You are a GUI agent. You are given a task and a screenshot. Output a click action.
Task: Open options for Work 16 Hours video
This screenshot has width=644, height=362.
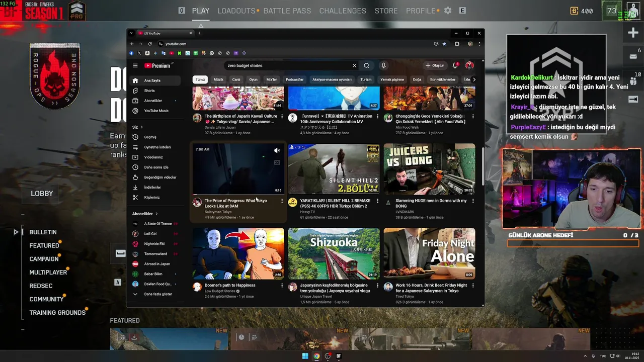(x=473, y=285)
